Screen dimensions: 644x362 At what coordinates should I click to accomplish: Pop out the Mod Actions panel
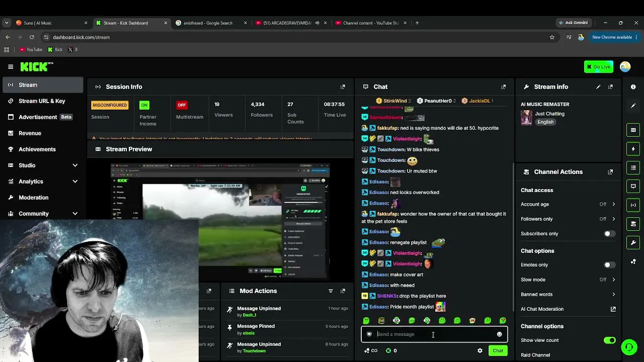(x=343, y=291)
